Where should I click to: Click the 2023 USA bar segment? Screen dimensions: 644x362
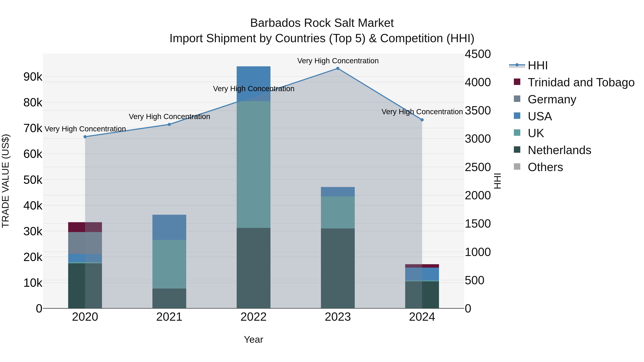338,192
